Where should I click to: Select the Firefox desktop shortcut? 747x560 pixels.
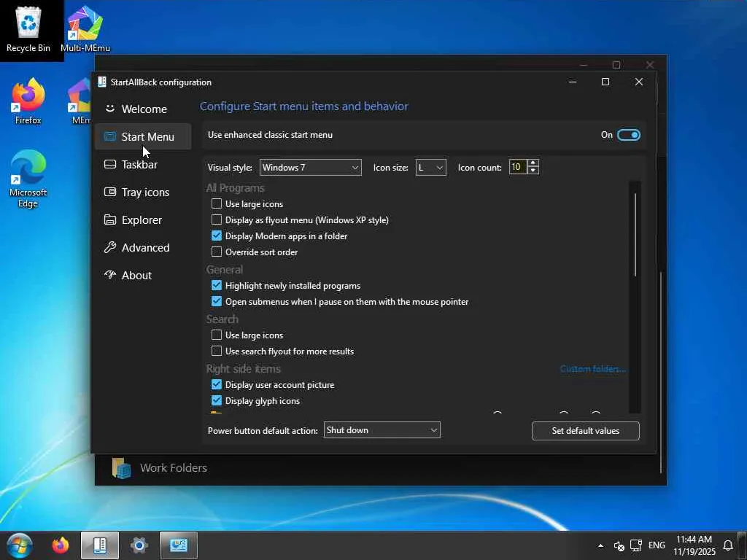[28, 101]
